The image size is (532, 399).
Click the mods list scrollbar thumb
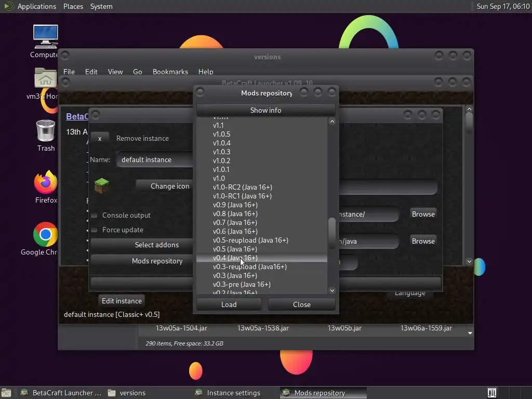click(332, 233)
